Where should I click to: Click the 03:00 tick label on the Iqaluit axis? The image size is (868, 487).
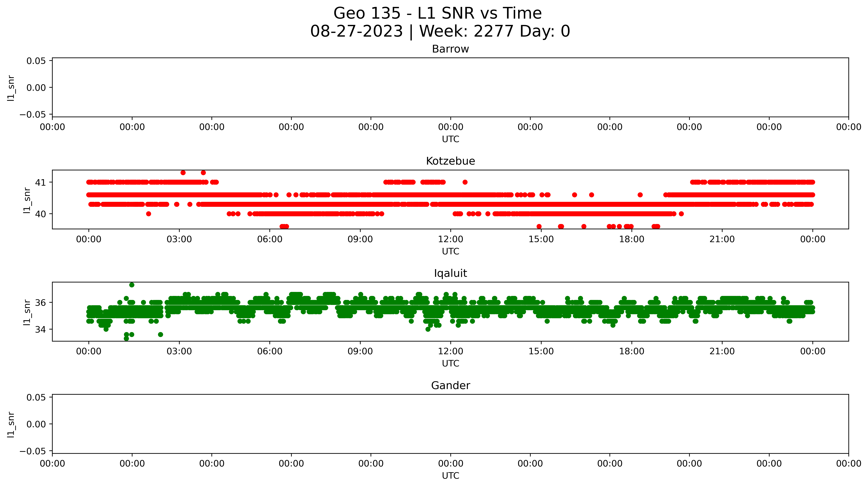tap(179, 351)
